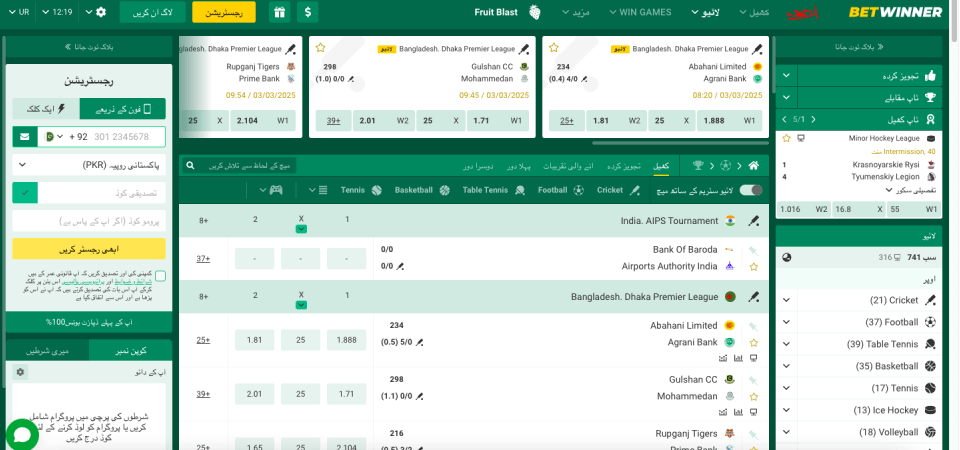Select odds 2.01 for Mohammedan row
This screenshot has width=960, height=450.
(x=254, y=394)
